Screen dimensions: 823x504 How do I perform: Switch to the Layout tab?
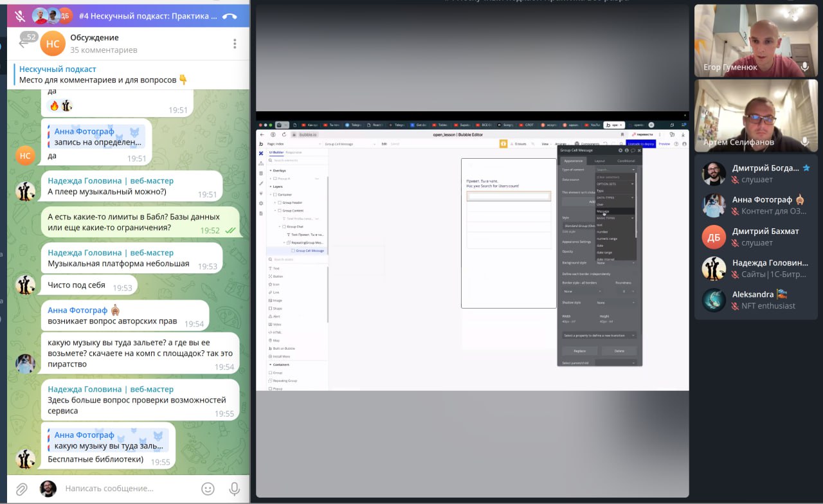(599, 161)
